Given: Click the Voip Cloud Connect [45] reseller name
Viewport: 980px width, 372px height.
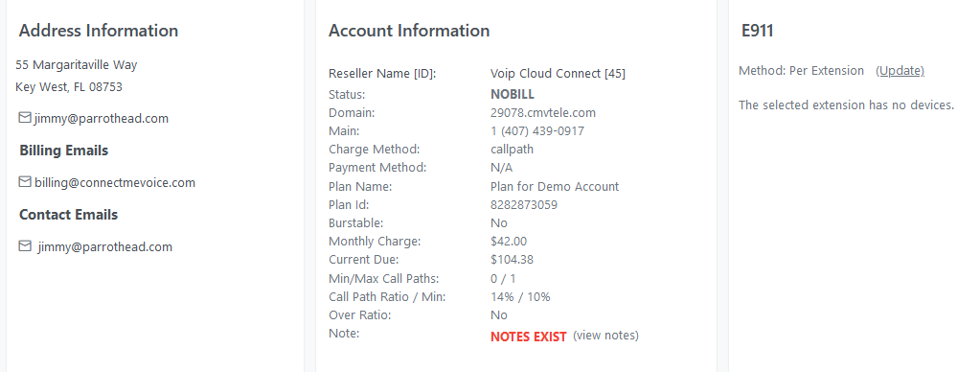Looking at the screenshot, I should click(558, 73).
